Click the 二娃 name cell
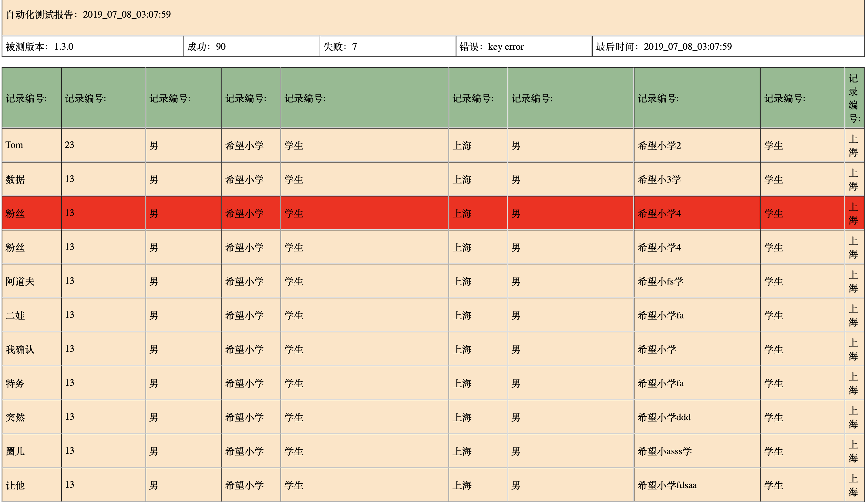865x504 pixels. click(15, 315)
